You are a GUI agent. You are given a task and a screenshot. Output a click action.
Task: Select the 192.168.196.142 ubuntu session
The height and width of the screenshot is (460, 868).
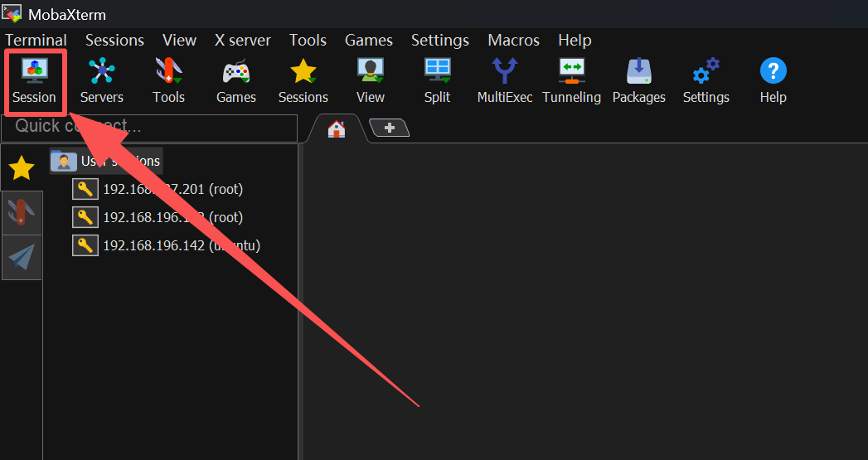[x=166, y=245]
